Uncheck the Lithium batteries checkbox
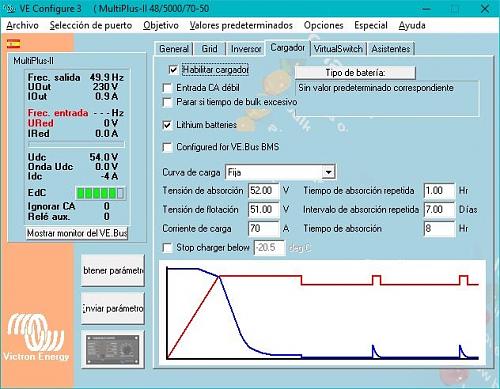500x389 pixels. pyautogui.click(x=167, y=125)
